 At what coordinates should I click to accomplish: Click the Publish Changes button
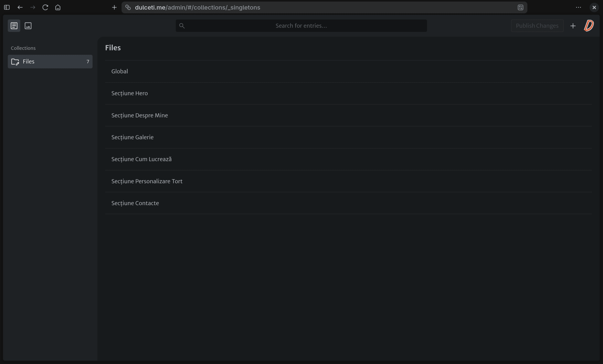(537, 26)
